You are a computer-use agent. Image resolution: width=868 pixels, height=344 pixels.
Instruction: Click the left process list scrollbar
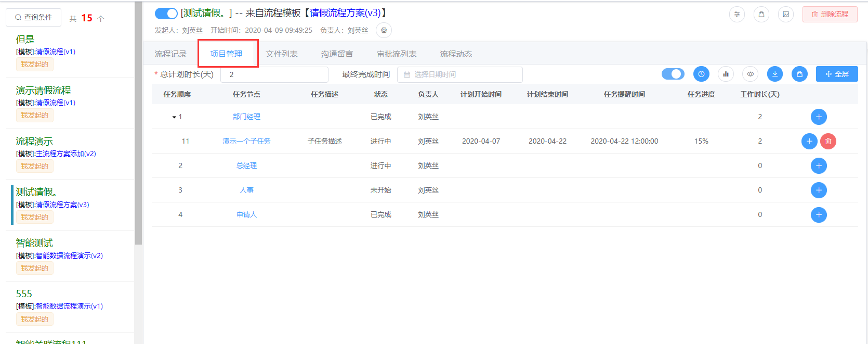click(138, 123)
